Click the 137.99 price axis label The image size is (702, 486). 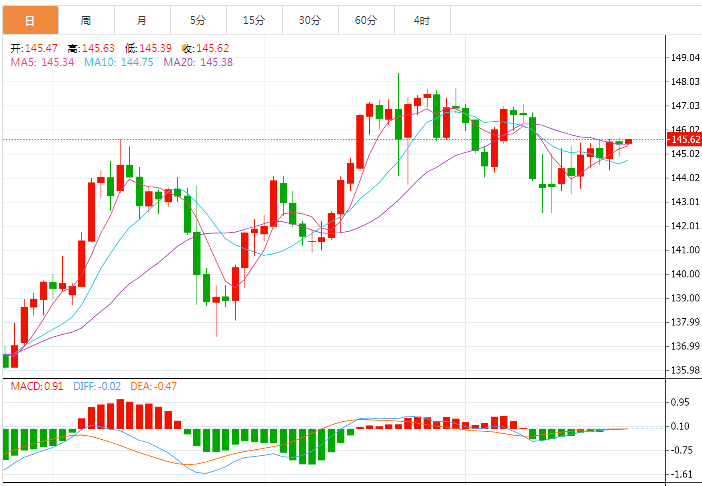coord(685,322)
